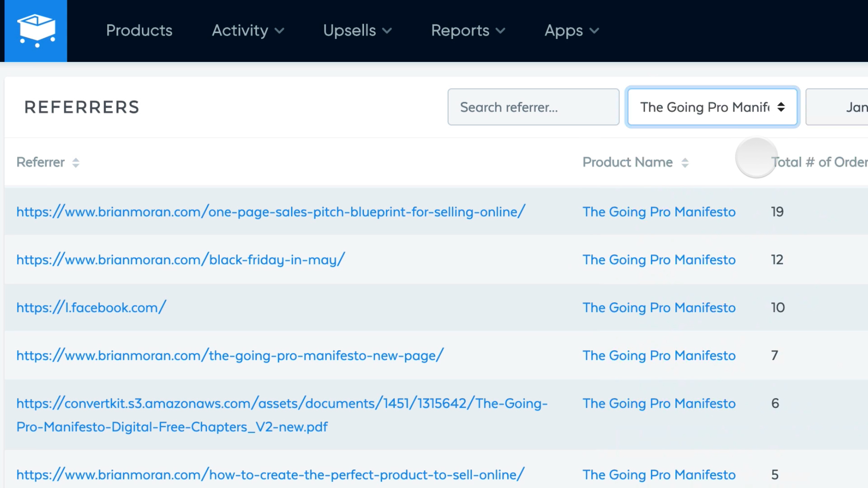This screenshot has height=488, width=868.
Task: Open the one-page-sales-pitch-blueprint referrer link
Action: 270,212
